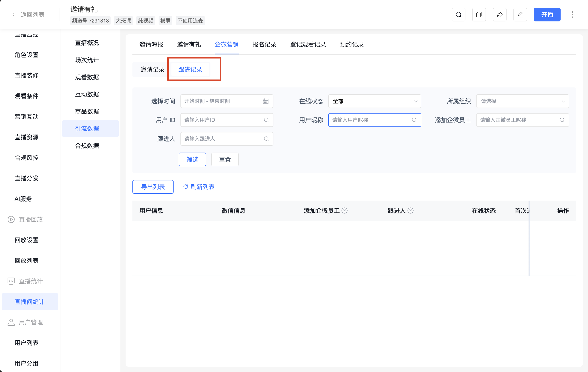This screenshot has width=588, height=372.
Task: Select the 跟进记录 sub-tab
Action: tap(190, 70)
